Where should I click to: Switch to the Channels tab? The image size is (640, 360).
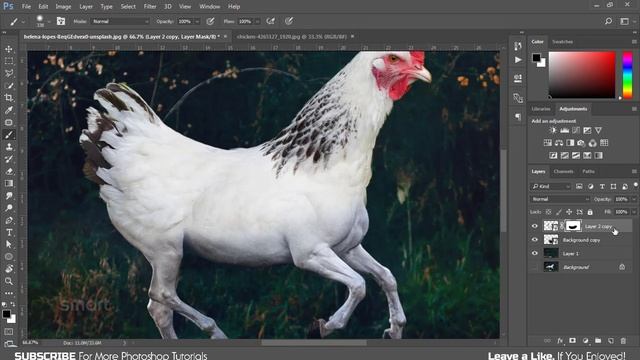tap(563, 171)
